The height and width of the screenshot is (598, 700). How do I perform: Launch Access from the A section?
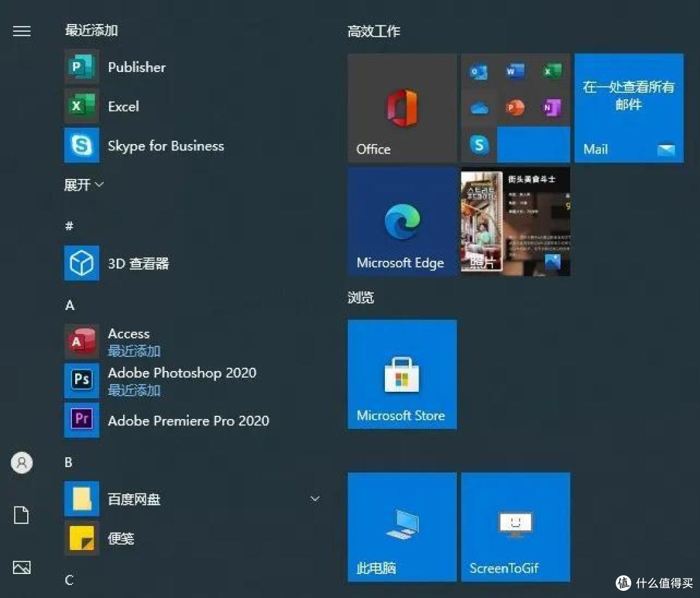pyautogui.click(x=192, y=342)
